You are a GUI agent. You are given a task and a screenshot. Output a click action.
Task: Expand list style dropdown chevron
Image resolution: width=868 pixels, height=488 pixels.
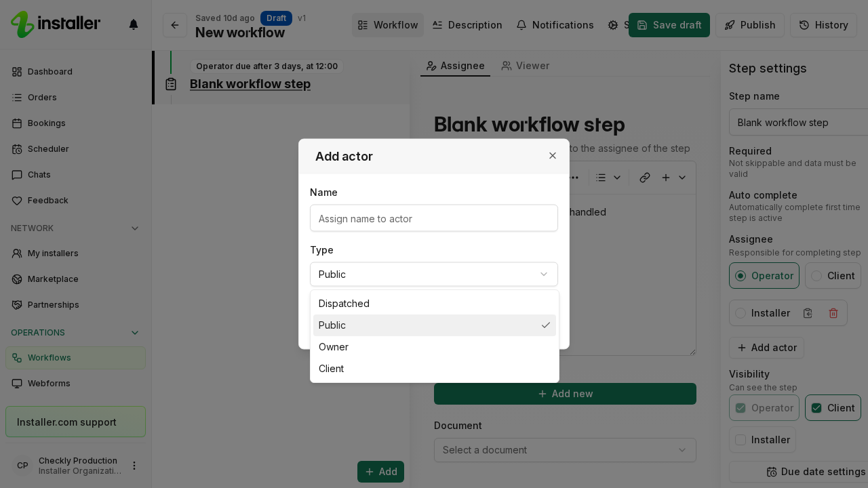617,178
